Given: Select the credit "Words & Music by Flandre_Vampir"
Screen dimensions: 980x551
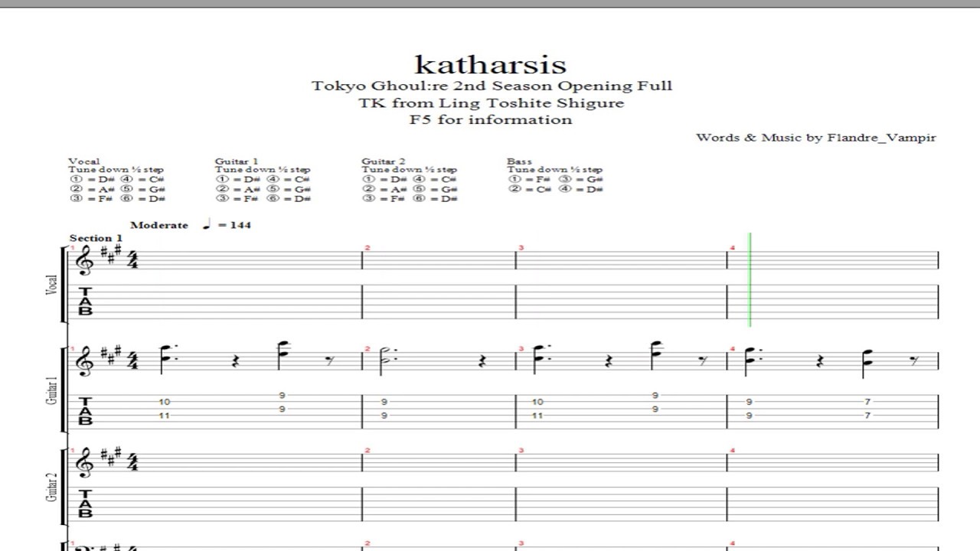Looking at the screenshot, I should [816, 138].
